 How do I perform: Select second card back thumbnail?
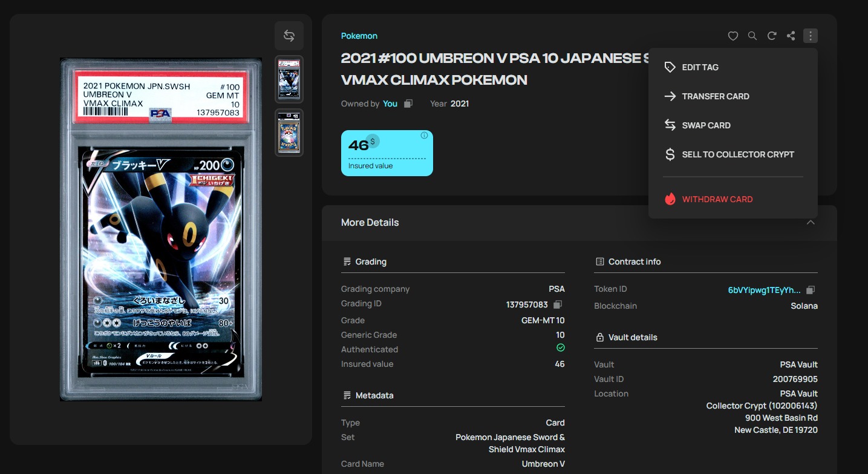[x=289, y=133]
